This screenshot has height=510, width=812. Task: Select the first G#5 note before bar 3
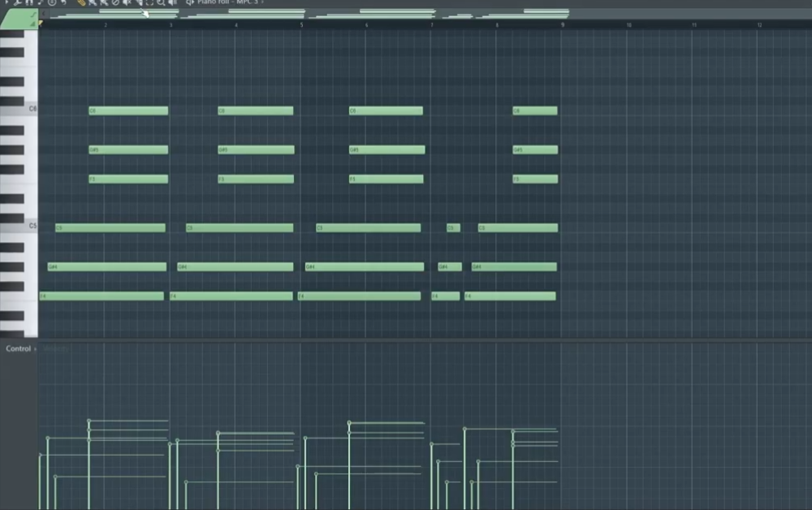(x=128, y=149)
